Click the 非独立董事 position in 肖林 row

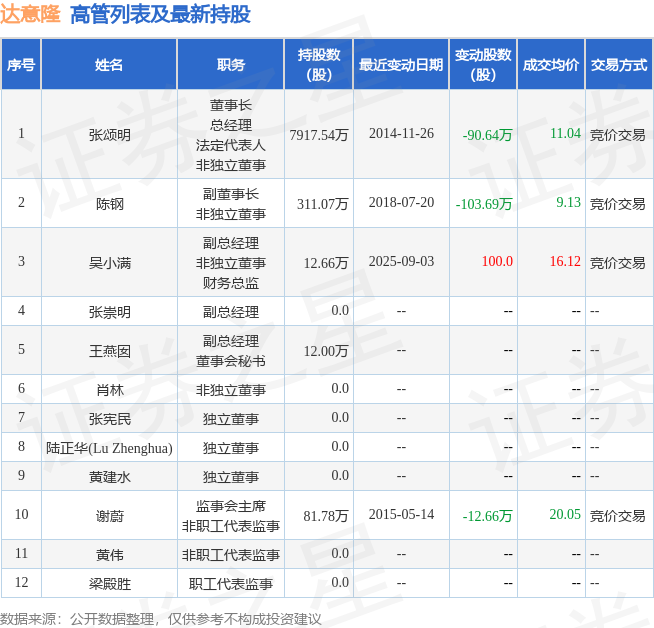[x=231, y=390]
